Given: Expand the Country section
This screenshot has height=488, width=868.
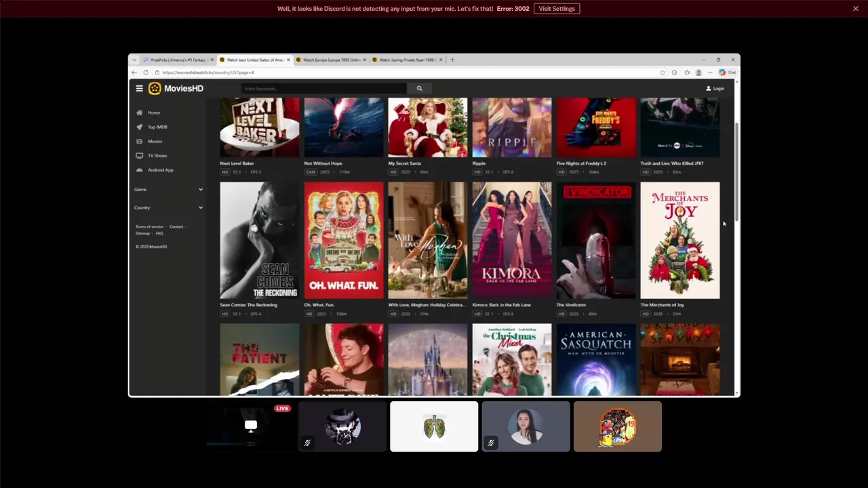Looking at the screenshot, I should pos(169,207).
